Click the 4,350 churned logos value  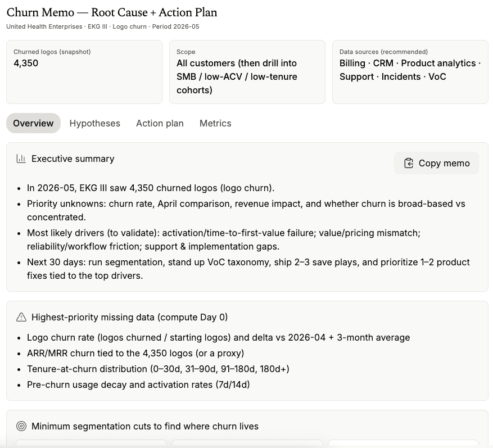click(x=26, y=63)
